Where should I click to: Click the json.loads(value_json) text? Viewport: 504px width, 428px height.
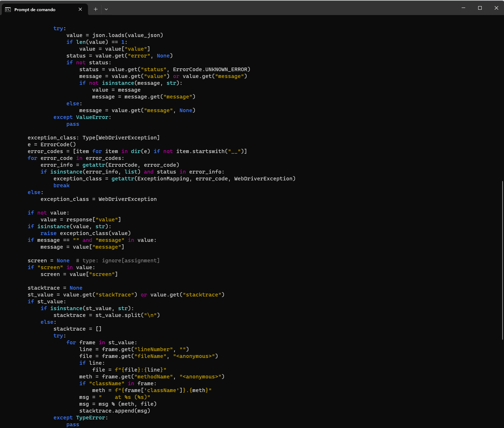point(127,35)
